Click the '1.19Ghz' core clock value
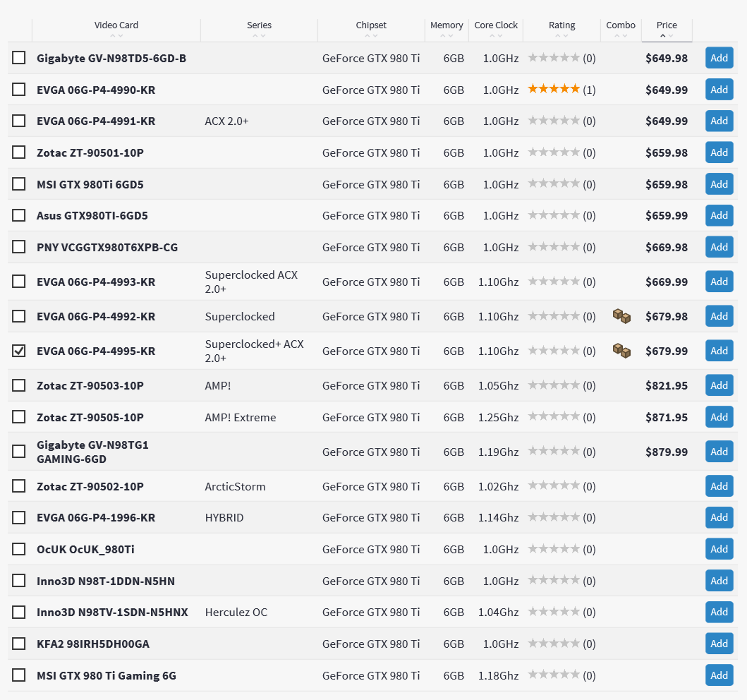 [498, 452]
